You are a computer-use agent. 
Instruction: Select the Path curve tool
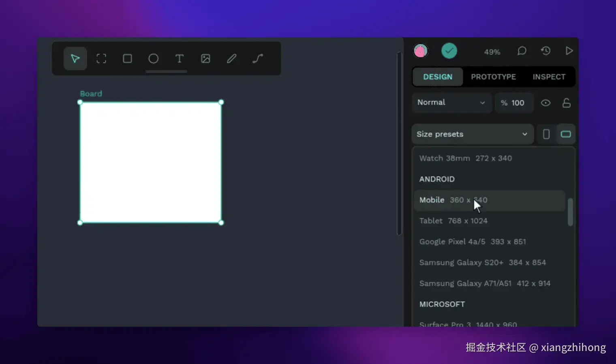(x=258, y=59)
